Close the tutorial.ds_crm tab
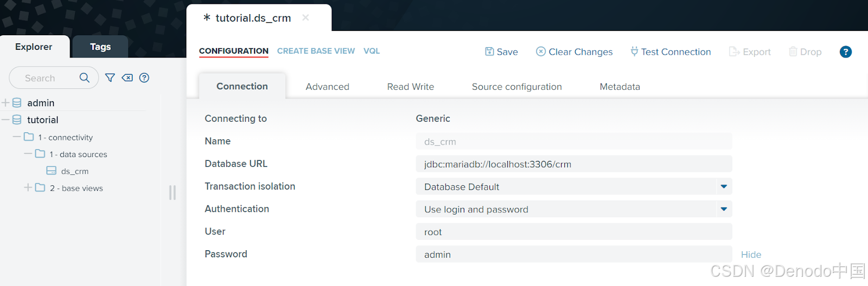 tap(305, 17)
